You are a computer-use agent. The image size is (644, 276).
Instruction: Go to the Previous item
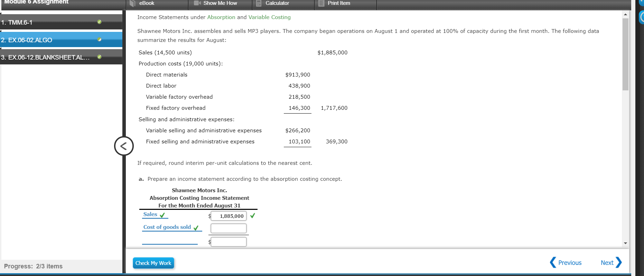(x=566, y=262)
